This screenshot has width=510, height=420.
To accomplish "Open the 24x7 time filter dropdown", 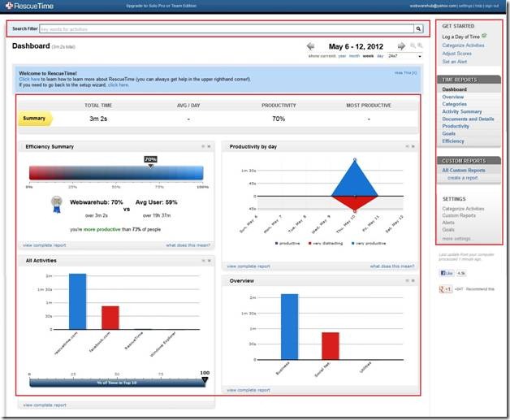I will [x=404, y=56].
